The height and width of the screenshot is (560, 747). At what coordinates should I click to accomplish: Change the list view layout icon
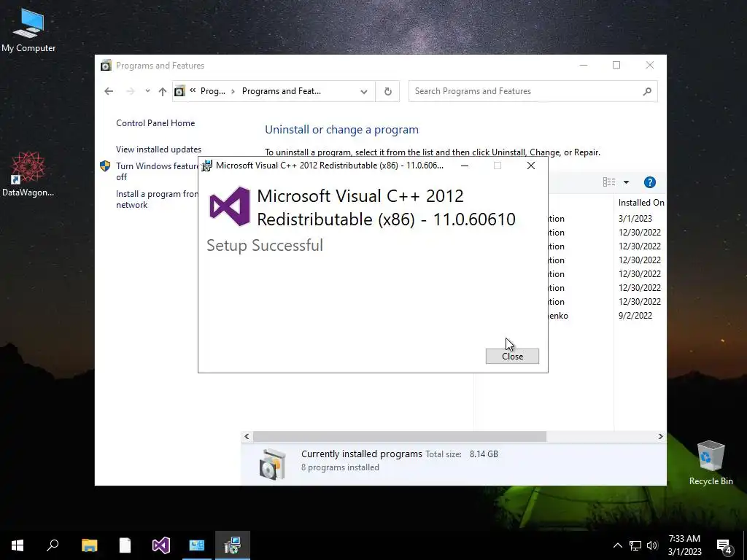[x=609, y=182]
